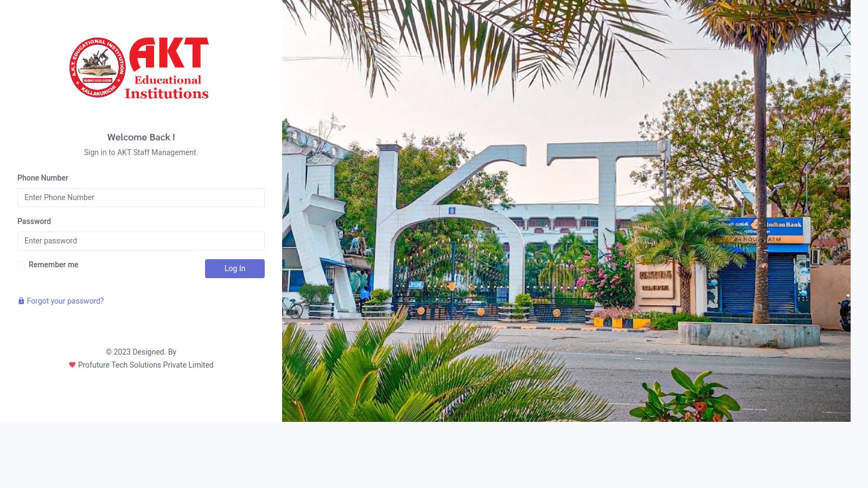Click Profuture Tech Solutions Private Limited text
The width and height of the screenshot is (868, 488).
pos(145,365)
